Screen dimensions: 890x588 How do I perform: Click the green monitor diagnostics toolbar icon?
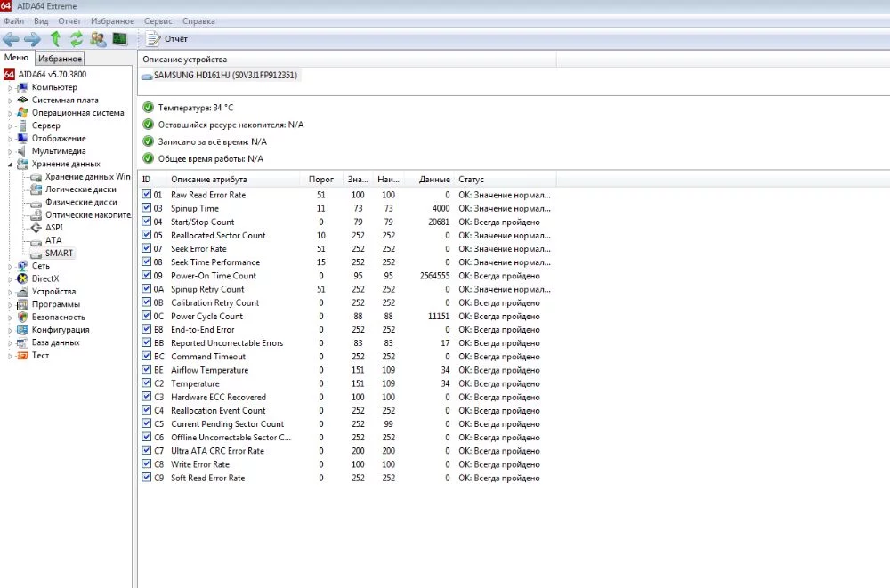click(x=120, y=39)
